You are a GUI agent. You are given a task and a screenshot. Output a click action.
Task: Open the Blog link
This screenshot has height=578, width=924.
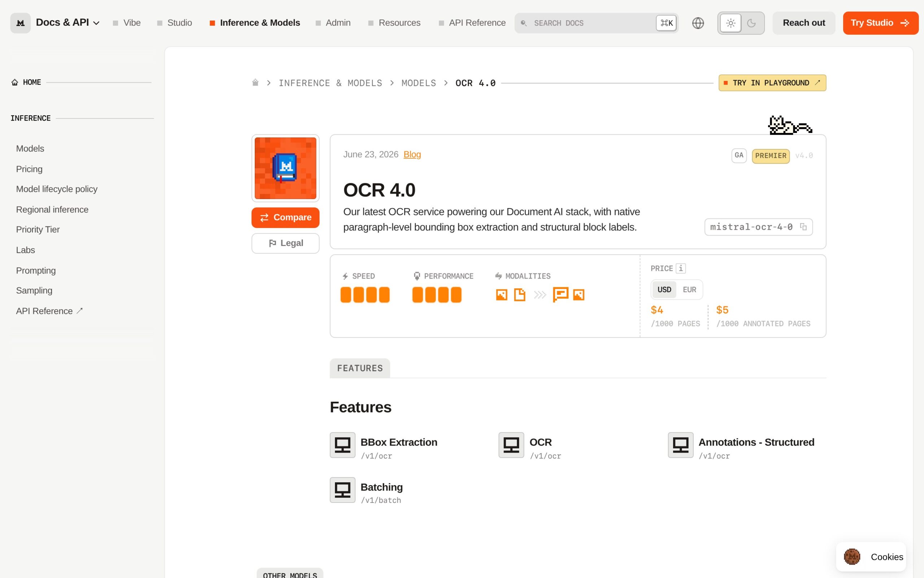click(412, 155)
